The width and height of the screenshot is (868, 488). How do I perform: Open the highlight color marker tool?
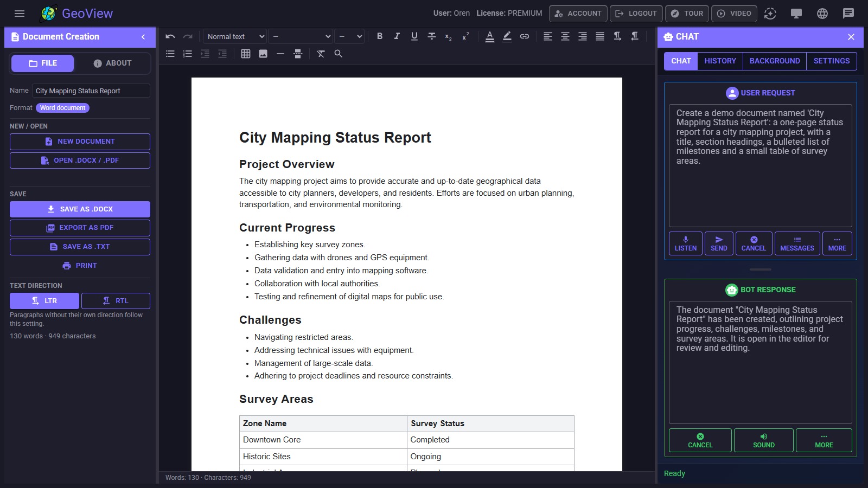pyautogui.click(x=507, y=36)
